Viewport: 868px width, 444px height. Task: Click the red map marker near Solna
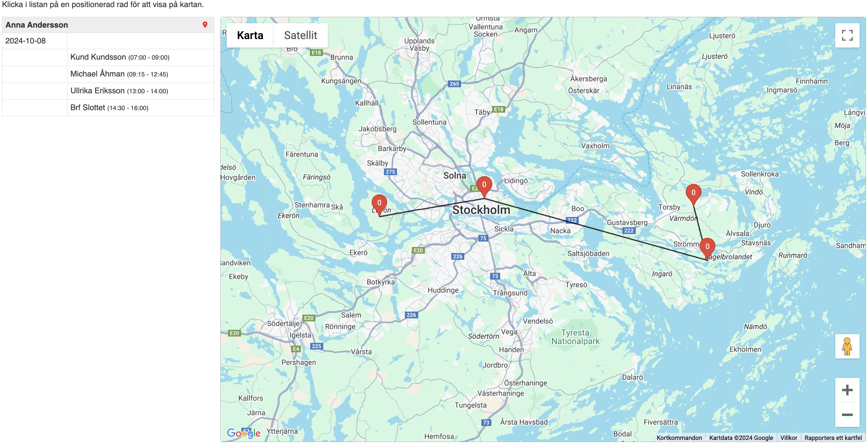click(x=484, y=187)
